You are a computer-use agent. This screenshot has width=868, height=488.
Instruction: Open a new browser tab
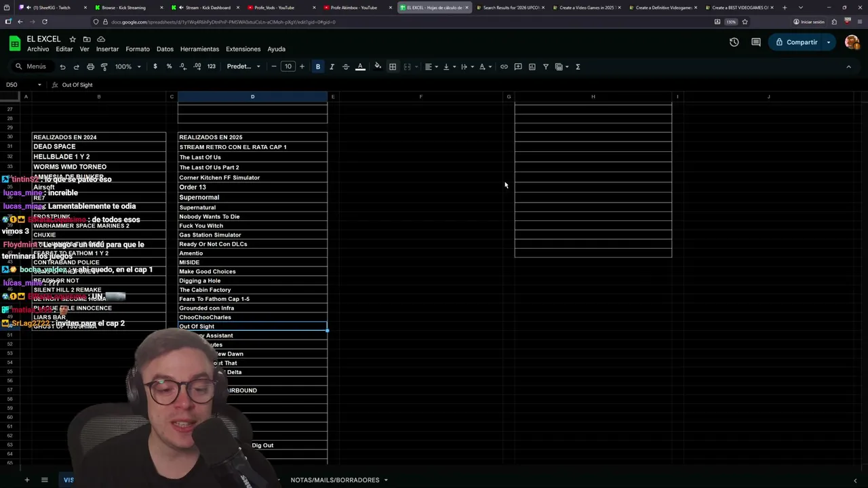click(785, 7)
